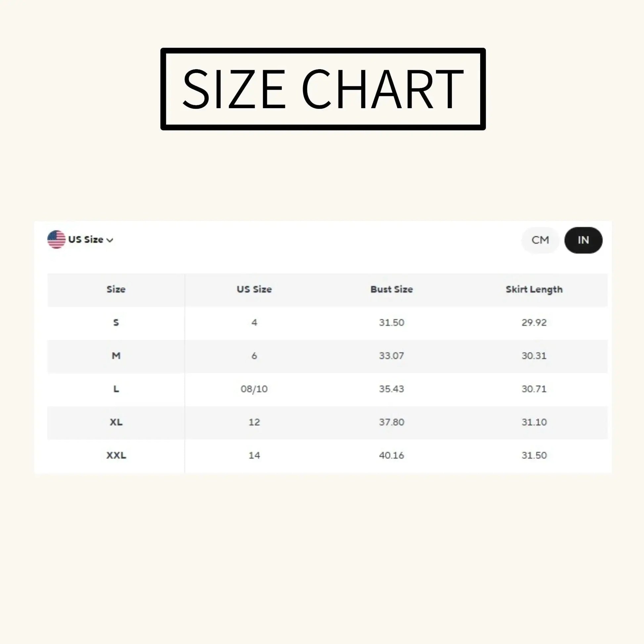
Task: Click the 08/10 US size cell
Action: click(254, 389)
